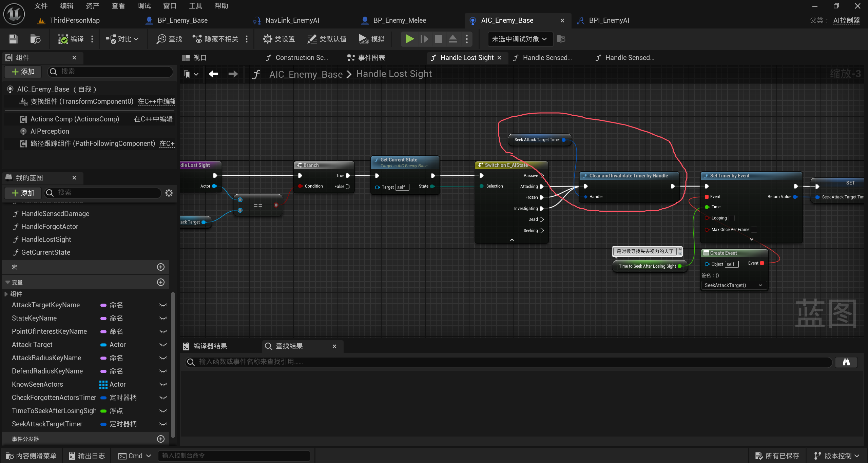
Task: Toggle Looping checkbox on Set Timer node
Action: tap(732, 218)
